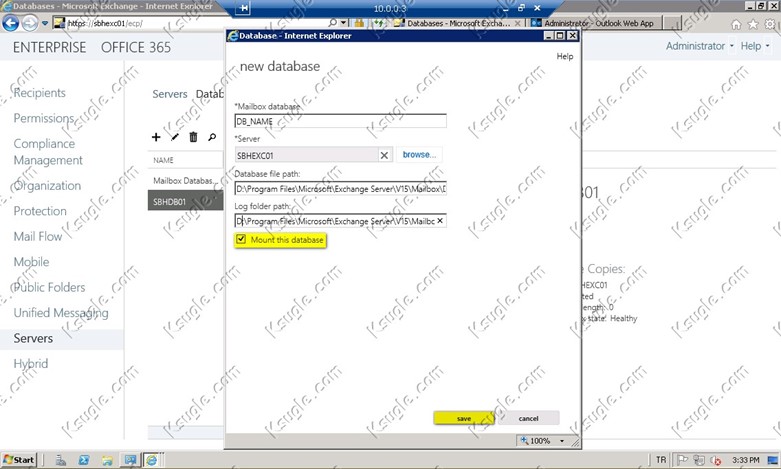
Task: Click the Database file path field
Action: pos(340,189)
